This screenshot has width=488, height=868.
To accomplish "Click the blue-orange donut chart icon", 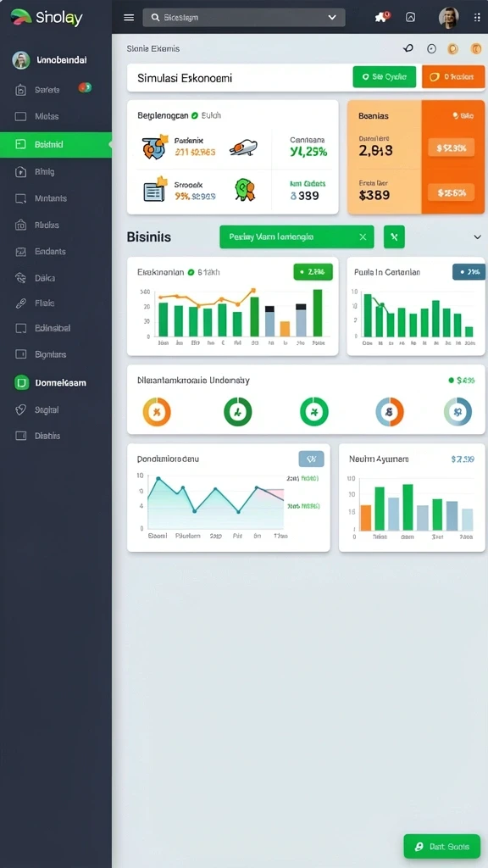I will (x=390, y=412).
